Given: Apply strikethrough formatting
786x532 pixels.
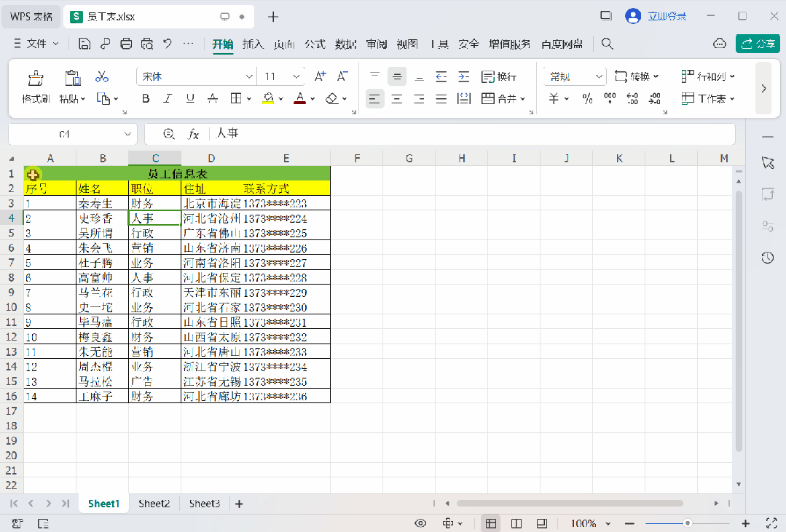Looking at the screenshot, I should (213, 99).
